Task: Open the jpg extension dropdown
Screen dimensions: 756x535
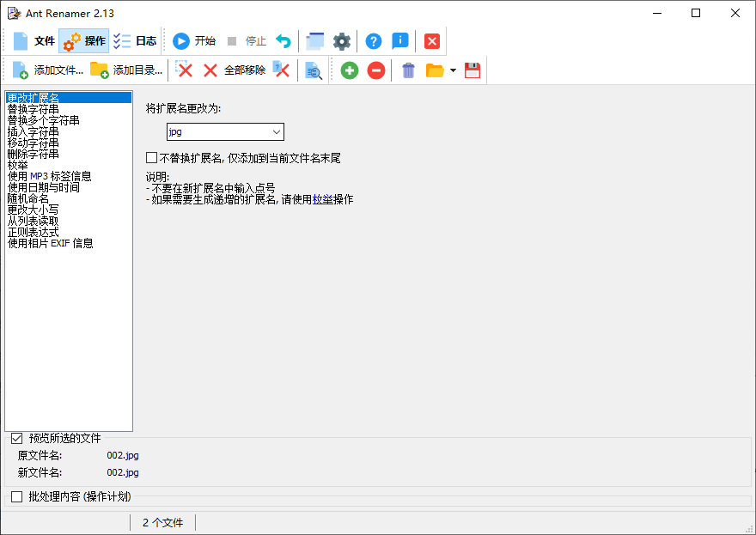Action: (x=277, y=131)
